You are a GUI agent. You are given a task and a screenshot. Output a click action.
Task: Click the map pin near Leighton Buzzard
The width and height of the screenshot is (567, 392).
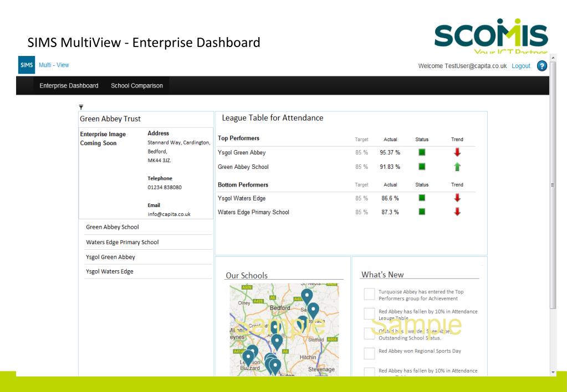pos(248,358)
